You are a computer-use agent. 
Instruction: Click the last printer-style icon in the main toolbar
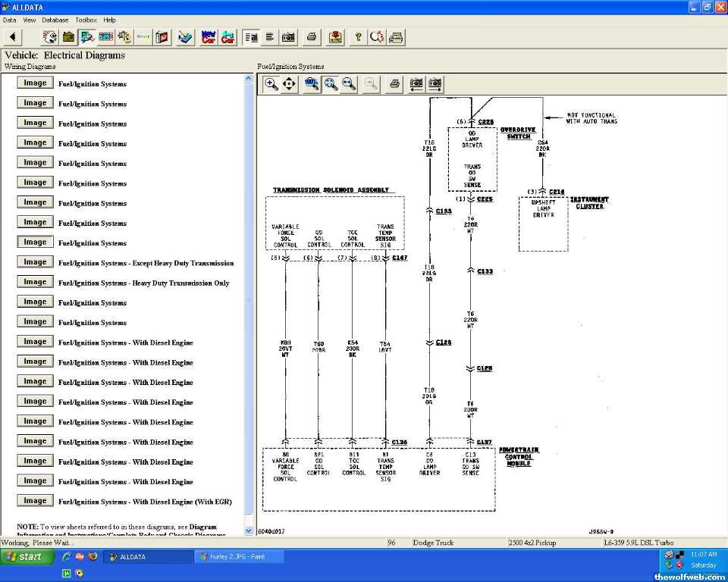point(396,36)
